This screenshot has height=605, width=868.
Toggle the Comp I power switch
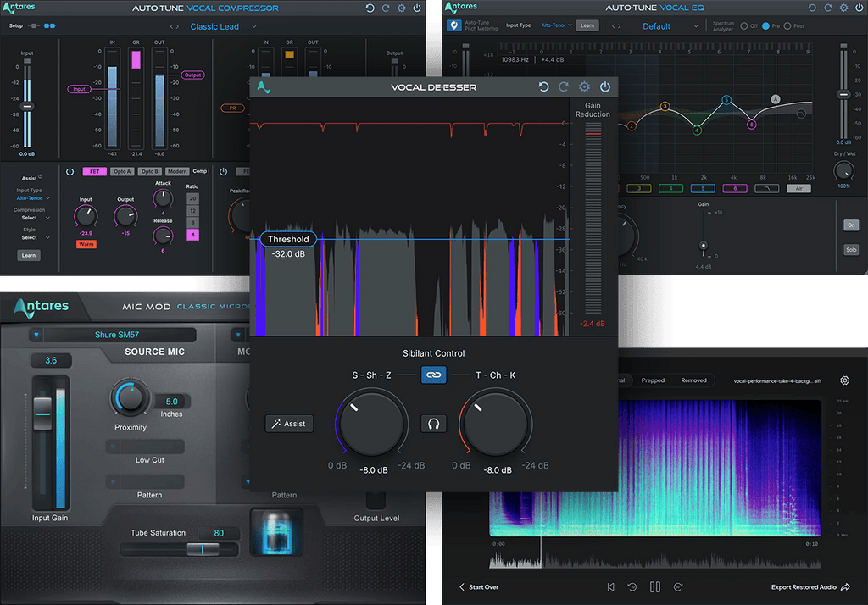[70, 172]
